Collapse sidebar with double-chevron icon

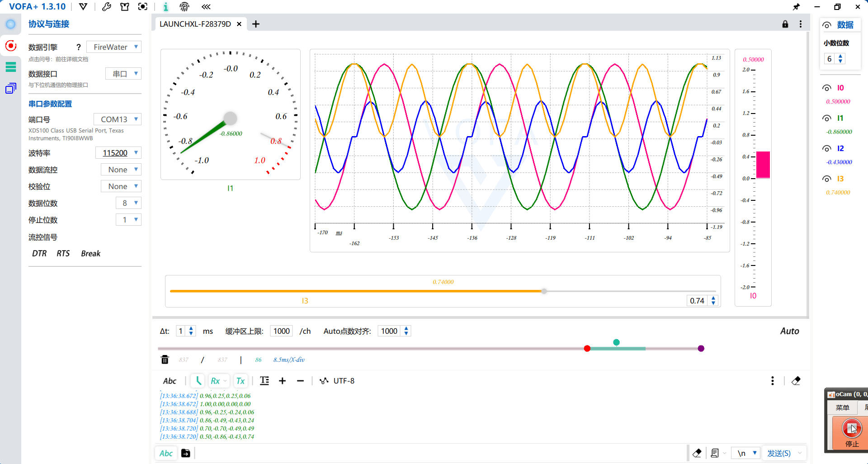(206, 7)
